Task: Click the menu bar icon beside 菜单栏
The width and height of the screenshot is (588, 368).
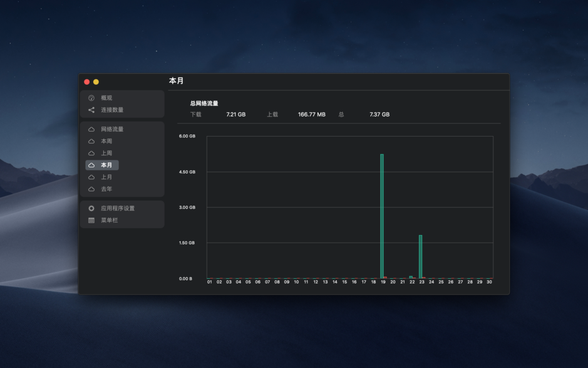Action: point(91,221)
